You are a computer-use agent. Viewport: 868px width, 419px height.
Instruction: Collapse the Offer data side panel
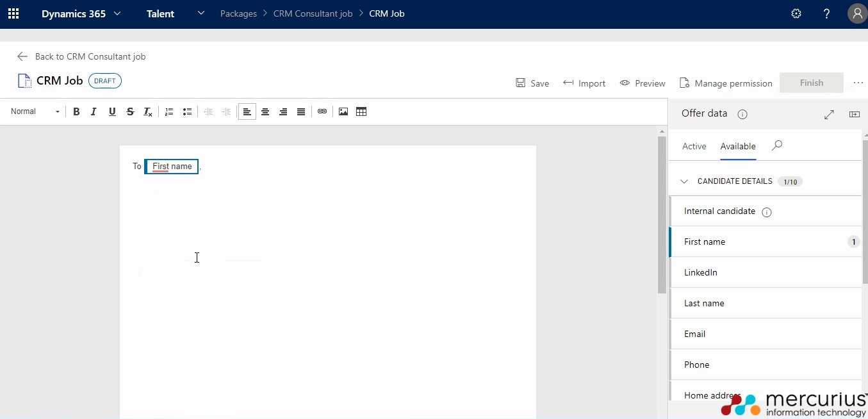point(855,114)
